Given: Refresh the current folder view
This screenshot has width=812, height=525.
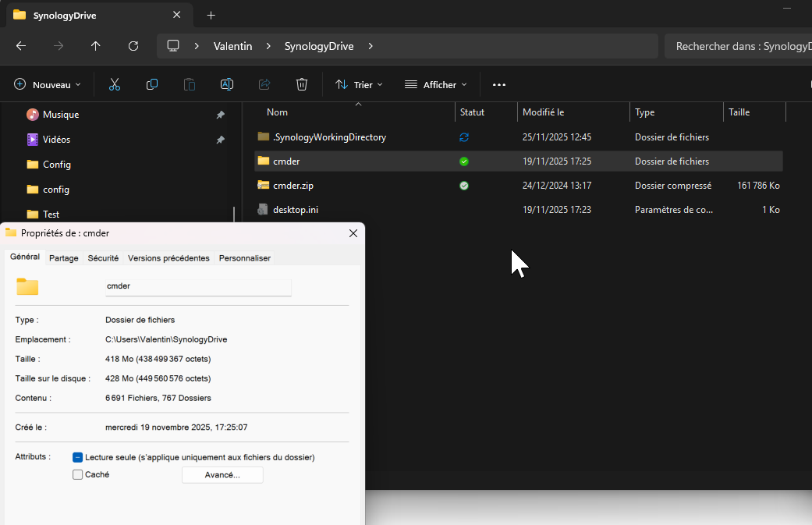Looking at the screenshot, I should [133, 46].
